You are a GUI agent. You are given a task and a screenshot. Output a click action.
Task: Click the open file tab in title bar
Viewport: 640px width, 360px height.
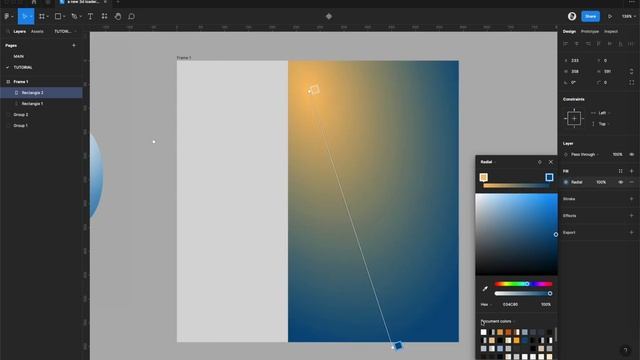click(83, 2)
